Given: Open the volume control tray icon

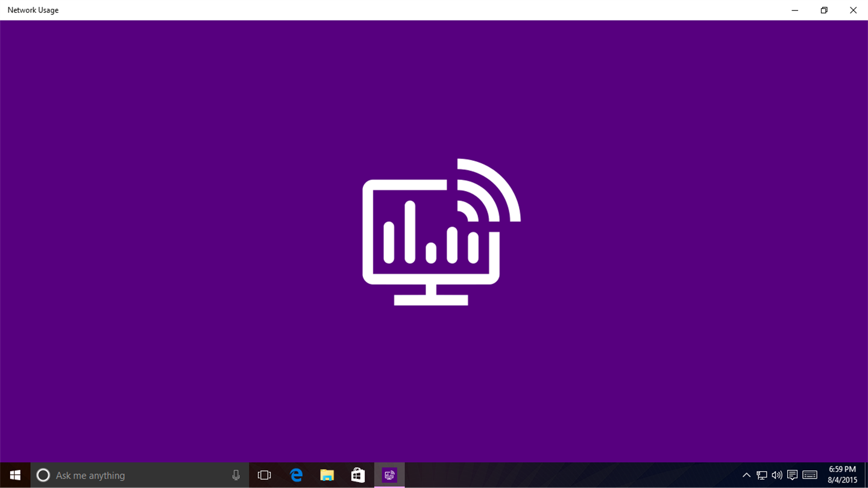Looking at the screenshot, I should coord(777,475).
